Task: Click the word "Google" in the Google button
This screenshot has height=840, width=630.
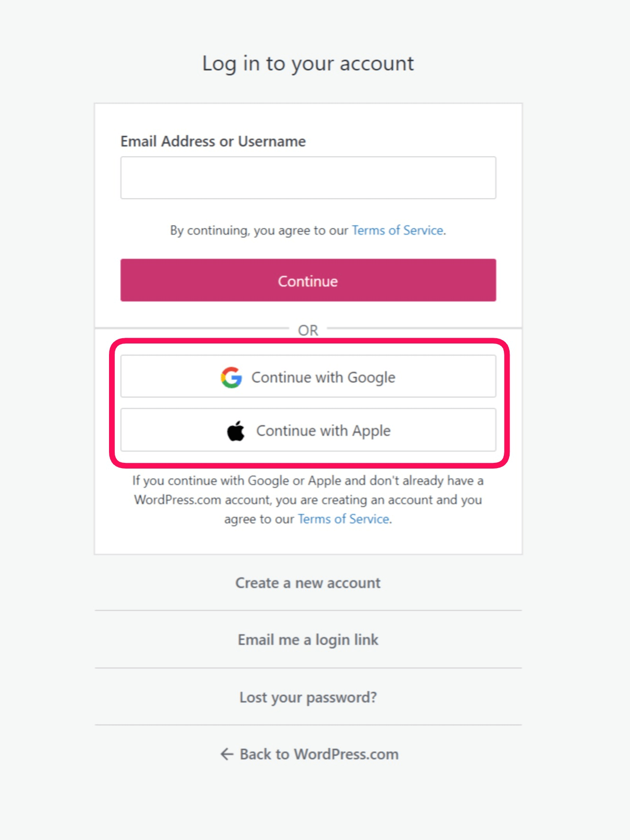Action: point(371,378)
